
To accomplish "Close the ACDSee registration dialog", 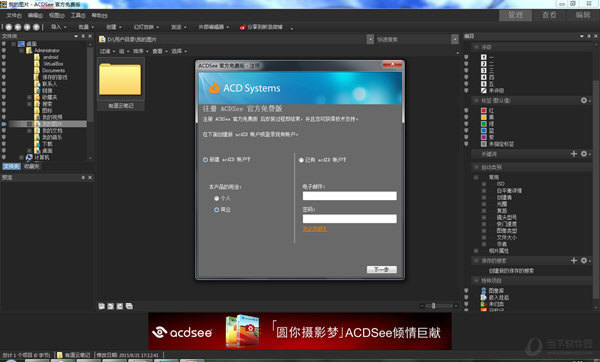I will pos(392,65).
